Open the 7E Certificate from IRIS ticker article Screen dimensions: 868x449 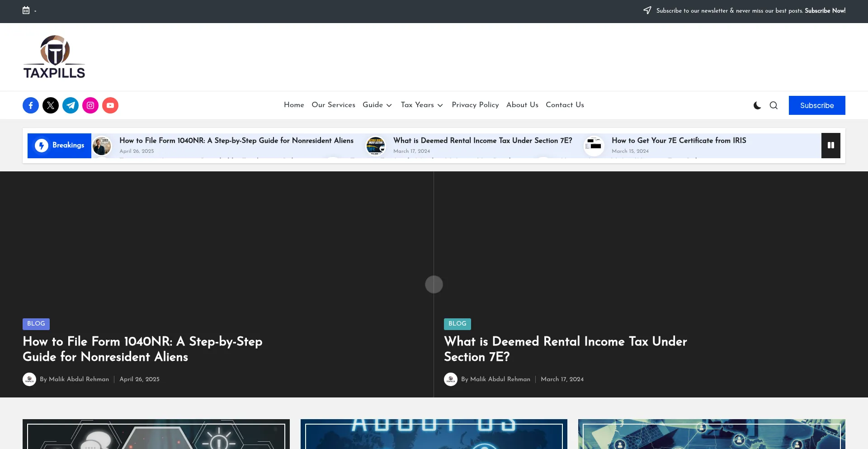(x=679, y=141)
